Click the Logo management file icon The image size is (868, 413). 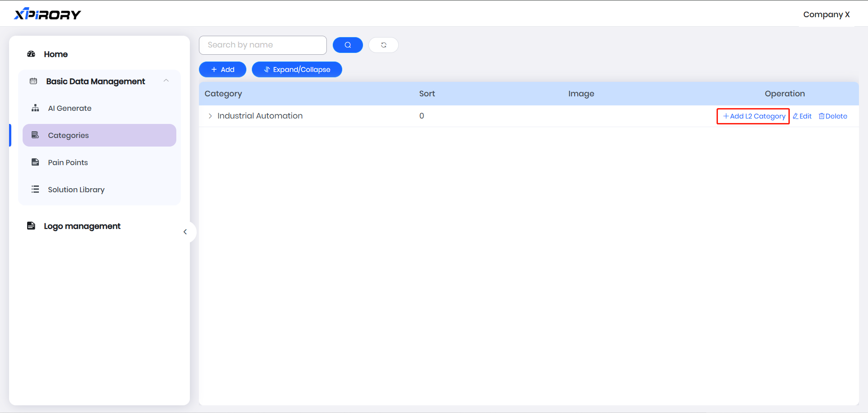[x=31, y=226]
